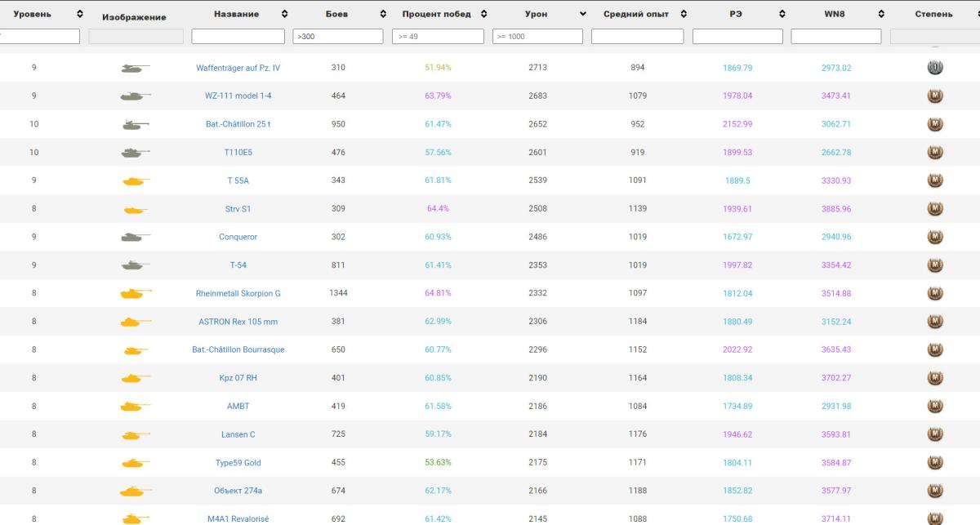
Task: Click the mastery badge for Strv S1
Action: pyautogui.click(x=935, y=209)
